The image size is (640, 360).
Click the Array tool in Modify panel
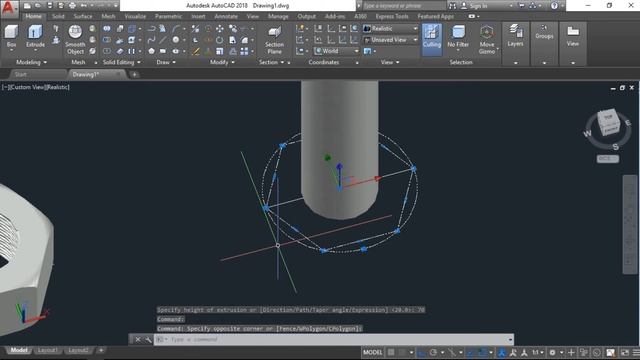tap(244, 51)
